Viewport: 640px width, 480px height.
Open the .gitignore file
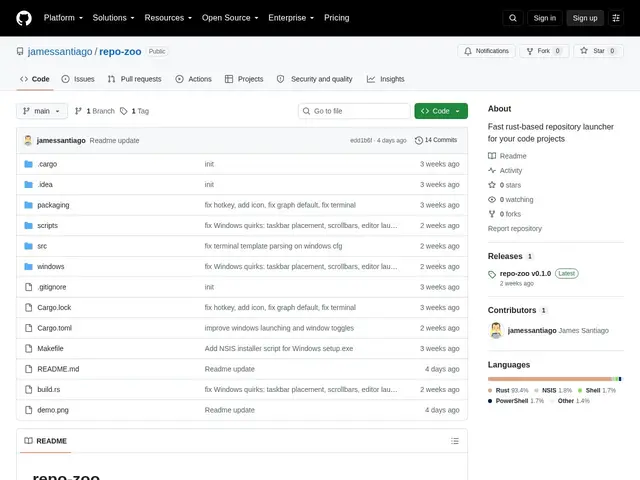click(x=52, y=287)
